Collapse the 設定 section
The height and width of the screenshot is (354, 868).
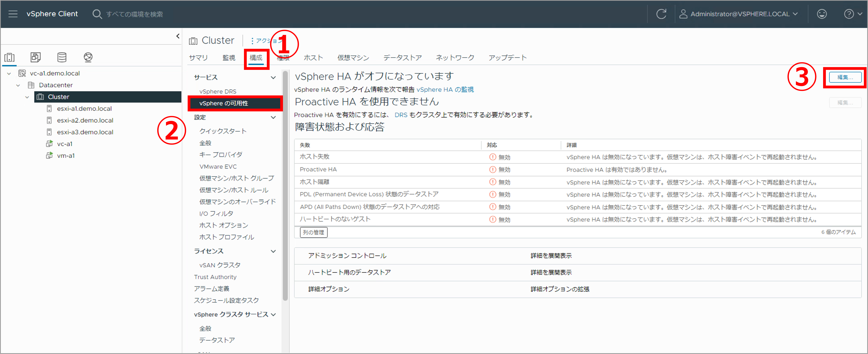click(x=273, y=117)
